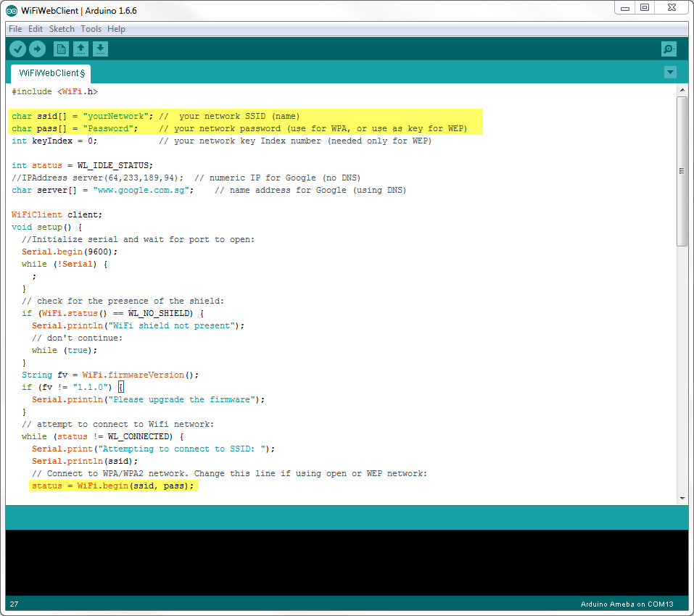694x616 pixels.
Task: Open the Sketch menu
Action: (62, 29)
